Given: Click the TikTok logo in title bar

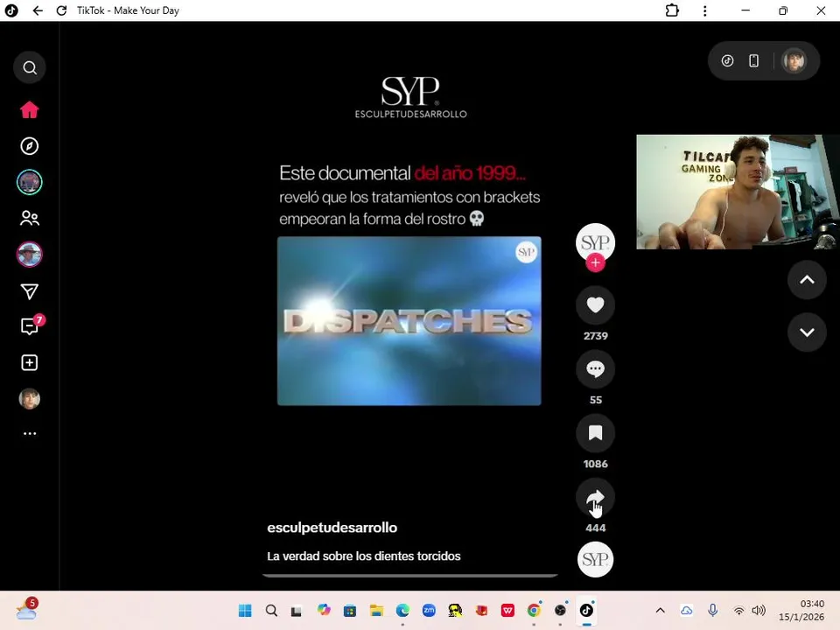Looking at the screenshot, I should [x=11, y=10].
